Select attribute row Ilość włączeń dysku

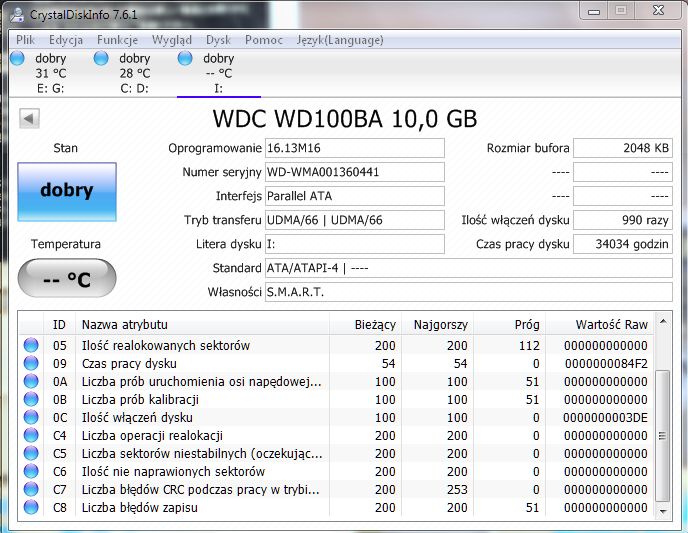pos(336,417)
